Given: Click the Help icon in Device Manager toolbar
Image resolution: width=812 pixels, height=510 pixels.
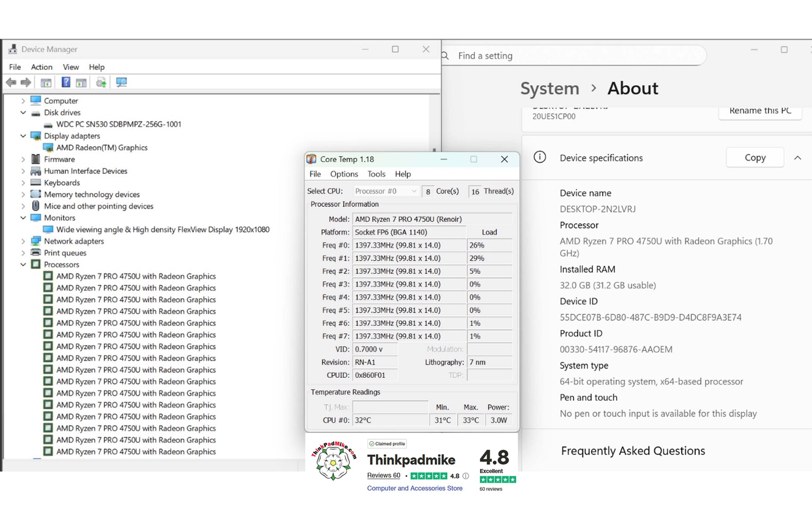Looking at the screenshot, I should (66, 82).
